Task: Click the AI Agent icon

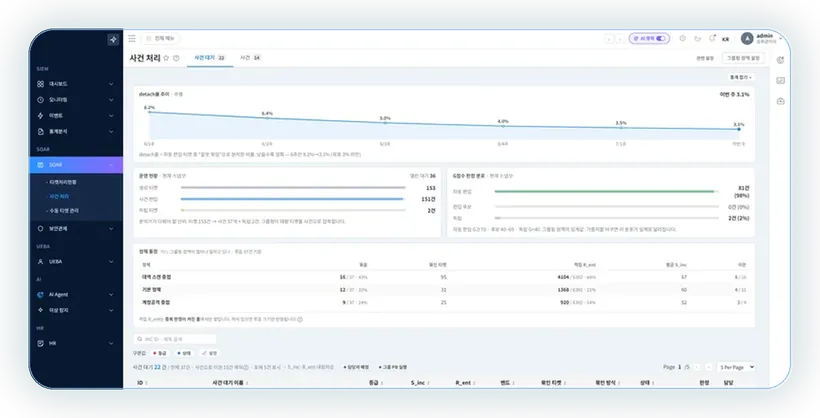Action: coord(40,295)
